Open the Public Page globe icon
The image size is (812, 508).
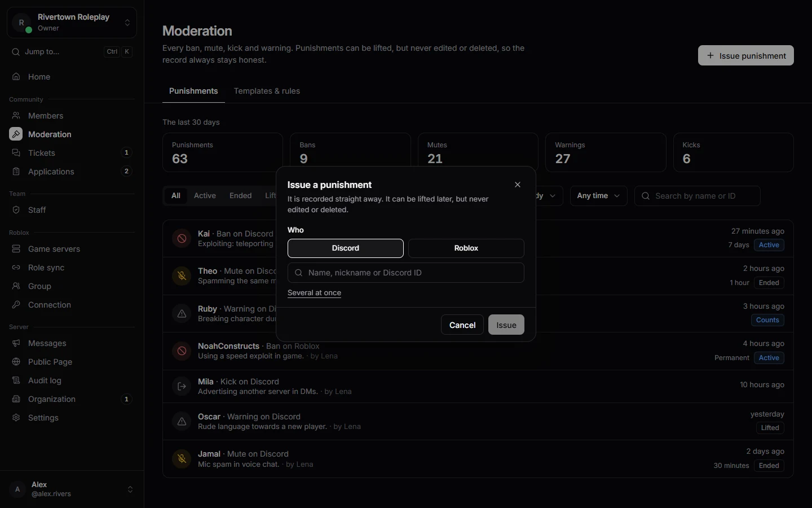(x=16, y=362)
